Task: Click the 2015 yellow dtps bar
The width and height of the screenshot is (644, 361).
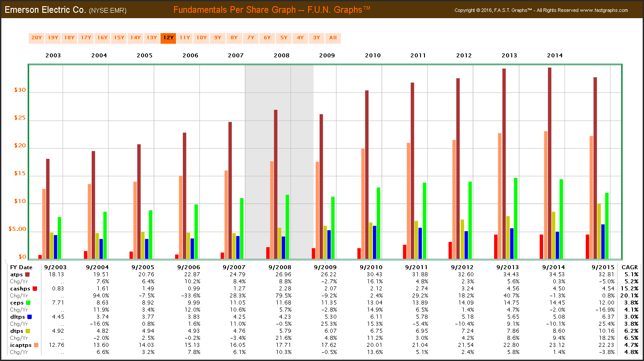Action: (599, 231)
